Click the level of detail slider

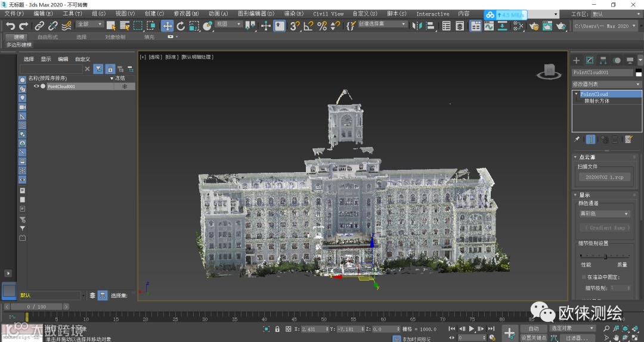(x=605, y=256)
